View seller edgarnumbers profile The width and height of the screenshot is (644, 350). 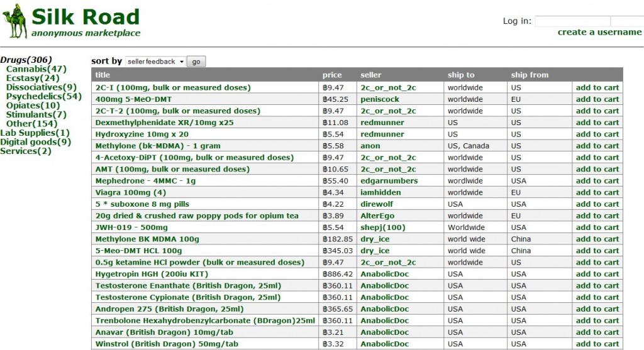(x=389, y=180)
